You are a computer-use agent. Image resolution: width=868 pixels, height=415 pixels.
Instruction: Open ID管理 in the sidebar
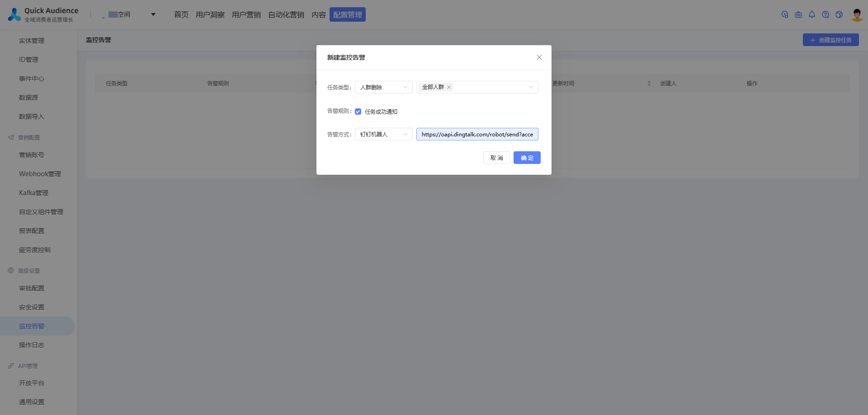(28, 60)
